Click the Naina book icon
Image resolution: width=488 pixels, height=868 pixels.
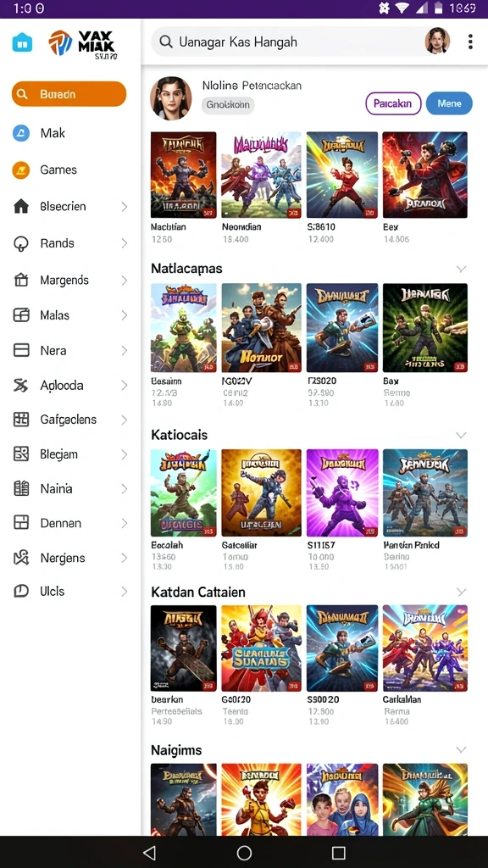(21, 488)
